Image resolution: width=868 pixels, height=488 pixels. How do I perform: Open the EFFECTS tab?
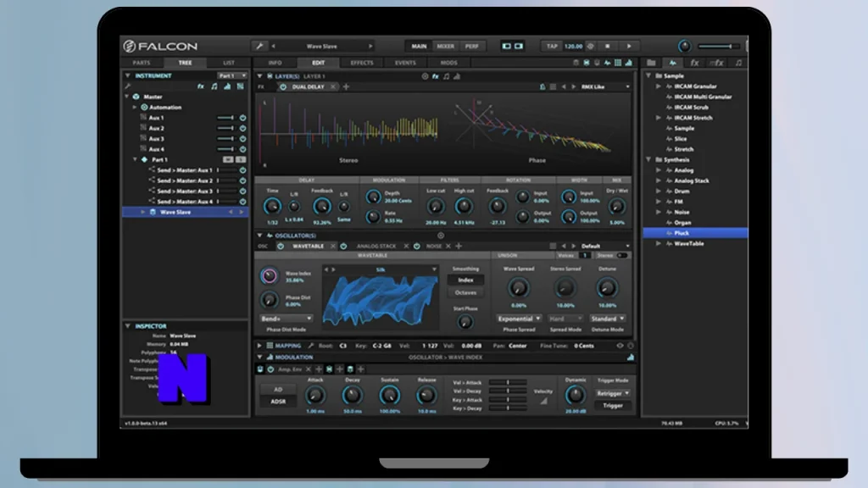362,63
